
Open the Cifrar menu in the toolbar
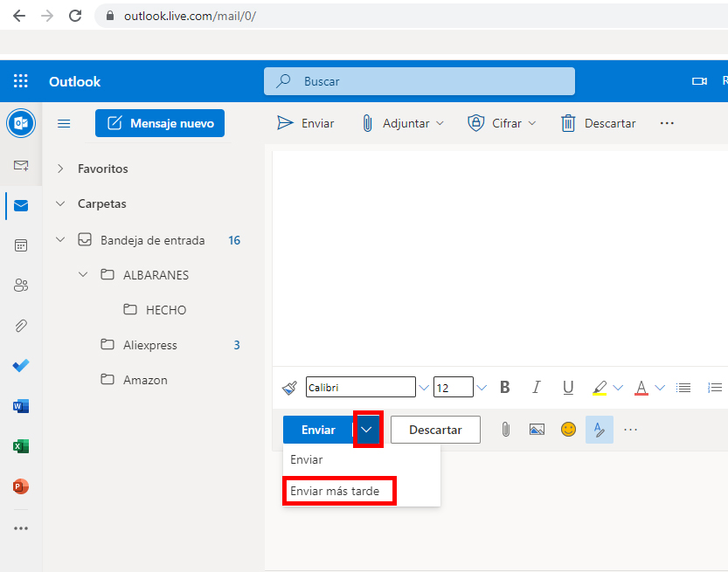(501, 123)
